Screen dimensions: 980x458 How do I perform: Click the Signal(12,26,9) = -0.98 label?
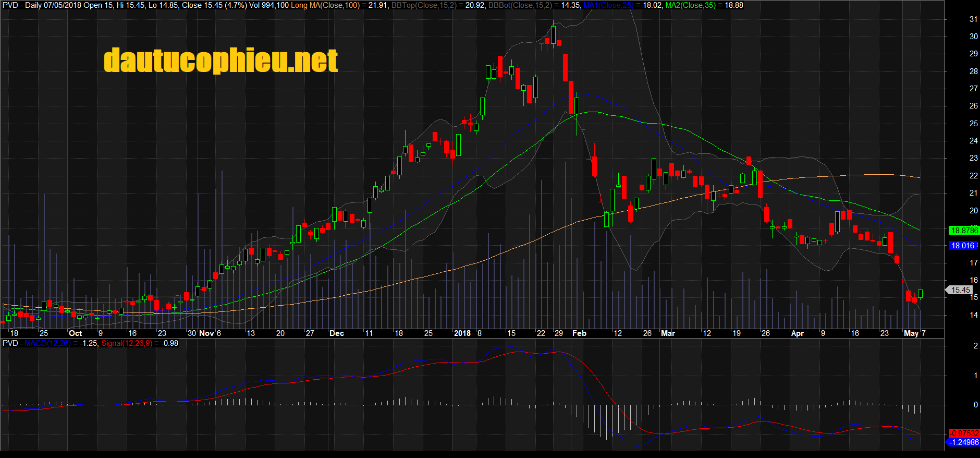[140, 343]
